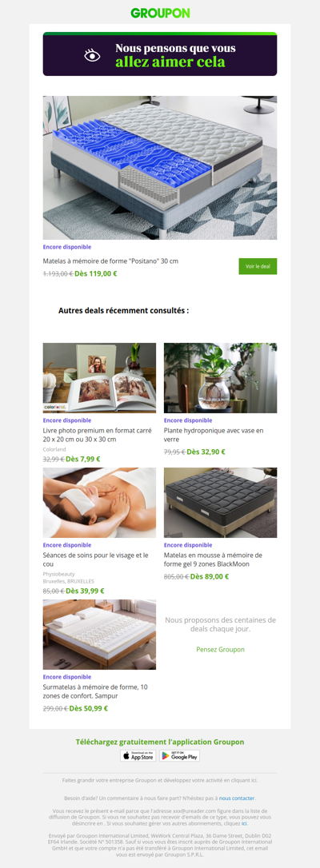Image resolution: width=320 pixels, height=868 pixels.
Task: Open the BlackMoon mattress image
Action: click(x=220, y=503)
